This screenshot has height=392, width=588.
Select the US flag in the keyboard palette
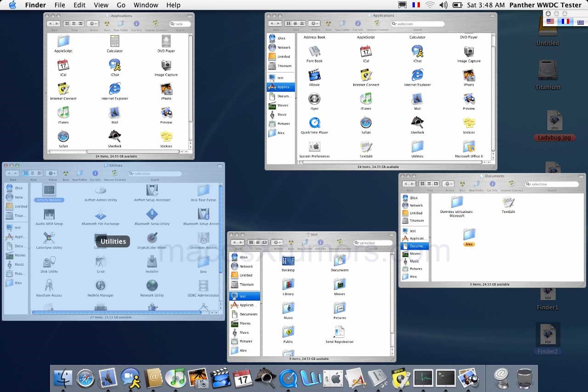pyautogui.click(x=550, y=22)
